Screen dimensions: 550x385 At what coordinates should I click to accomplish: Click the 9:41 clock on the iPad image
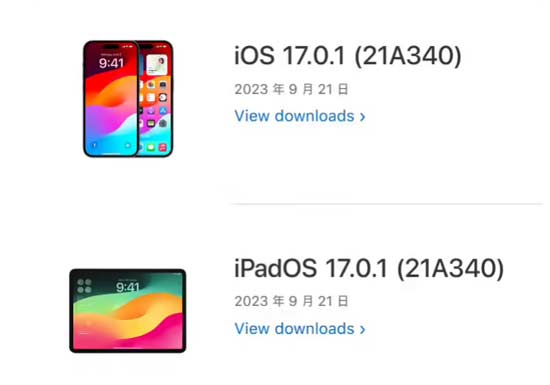tap(128, 288)
